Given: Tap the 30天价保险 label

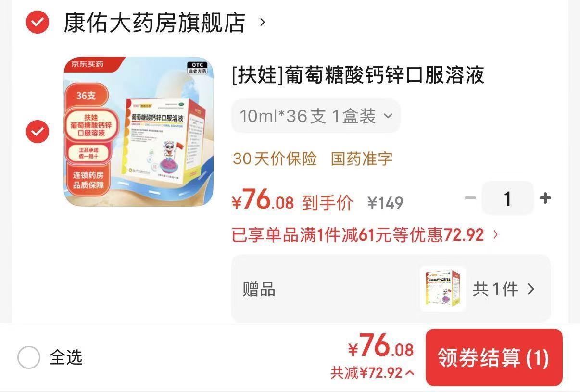Looking at the screenshot, I should [275, 159].
